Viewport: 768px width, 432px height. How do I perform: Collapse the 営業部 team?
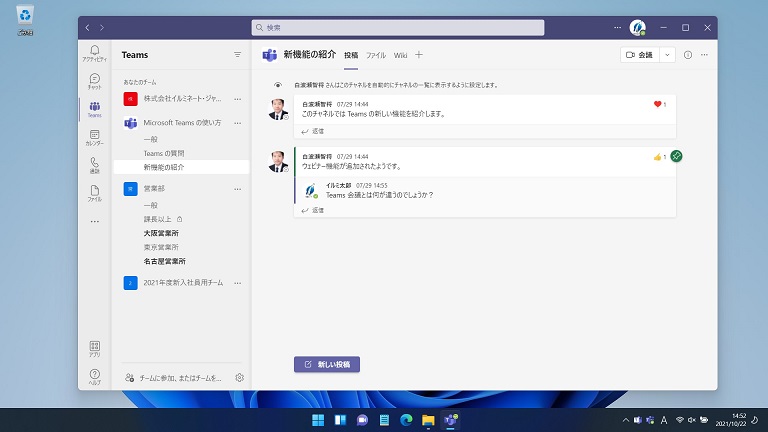(154, 189)
